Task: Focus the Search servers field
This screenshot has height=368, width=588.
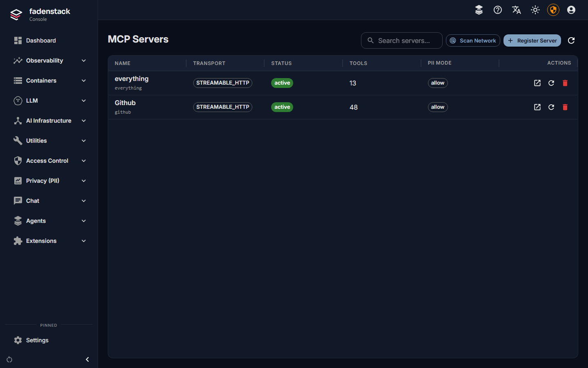Action: click(402, 40)
